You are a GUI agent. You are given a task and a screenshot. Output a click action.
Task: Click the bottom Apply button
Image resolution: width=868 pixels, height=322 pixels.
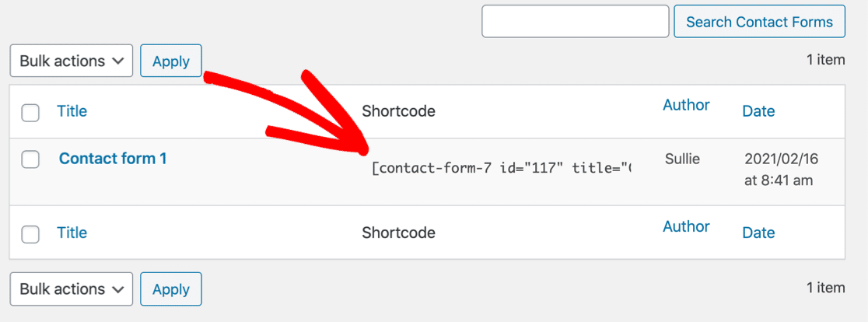click(x=171, y=289)
